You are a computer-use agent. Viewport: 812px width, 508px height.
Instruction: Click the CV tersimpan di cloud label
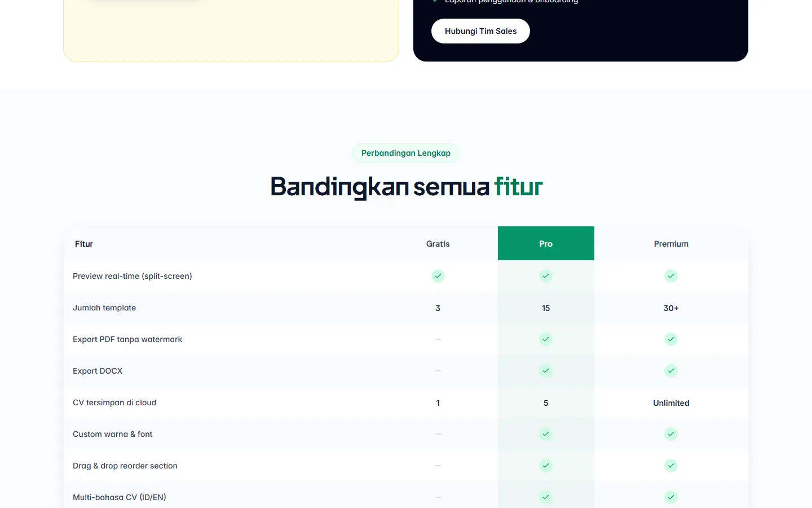click(114, 402)
